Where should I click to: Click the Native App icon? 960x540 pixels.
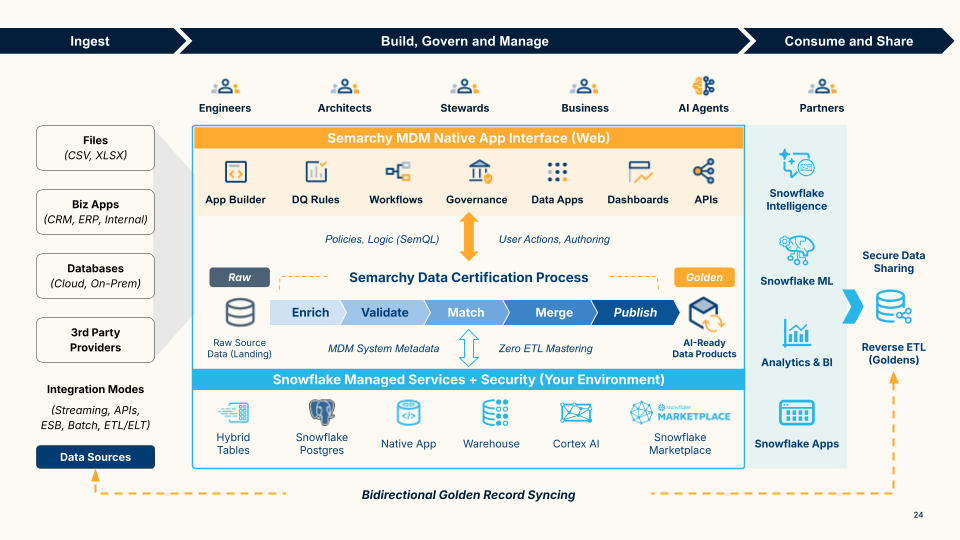[408, 413]
